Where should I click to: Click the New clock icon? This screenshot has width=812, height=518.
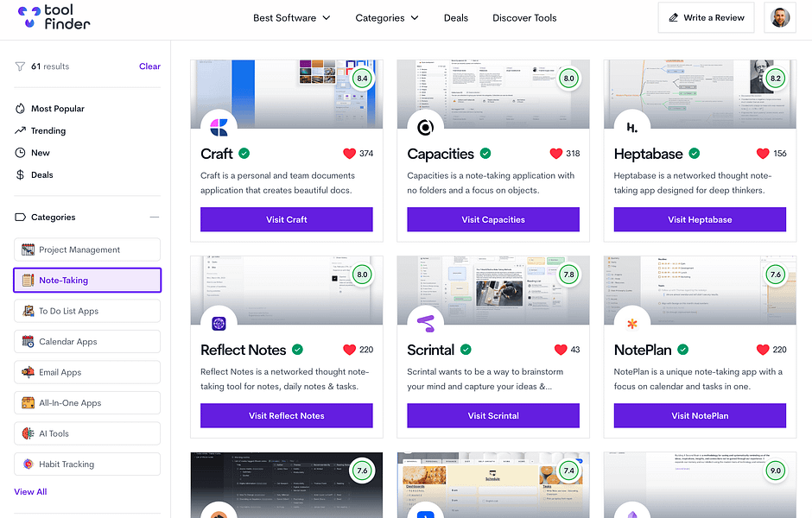click(x=20, y=153)
